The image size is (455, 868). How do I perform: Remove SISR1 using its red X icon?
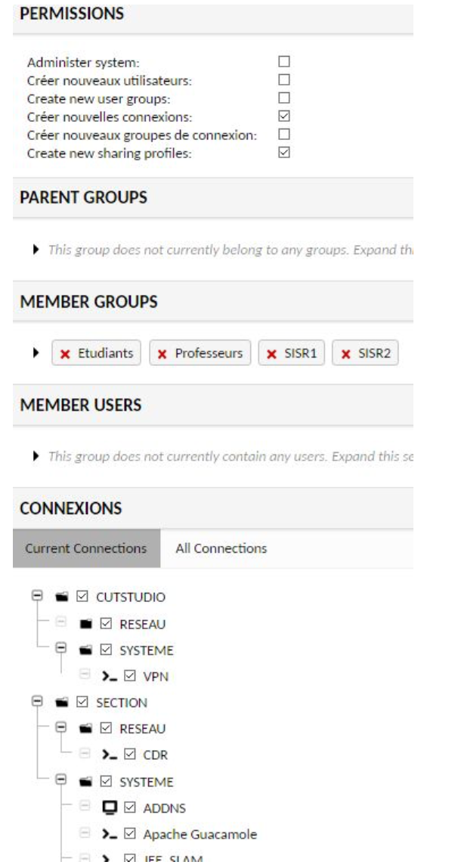point(271,354)
